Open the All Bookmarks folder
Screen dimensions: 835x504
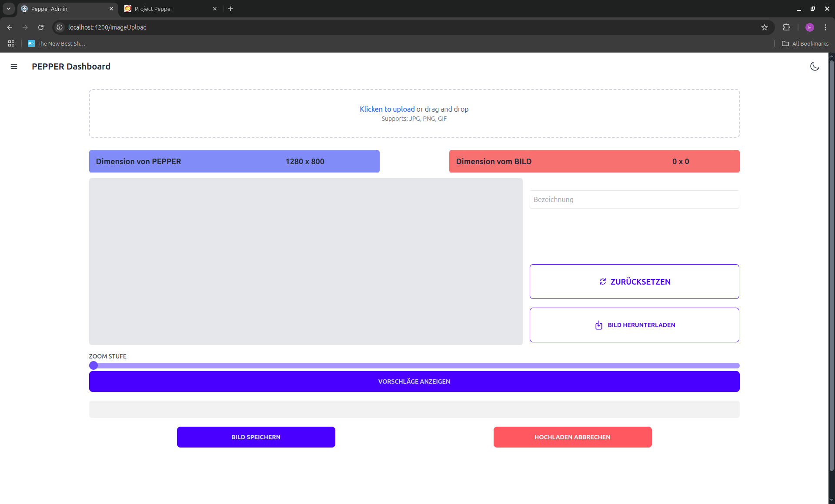tap(805, 43)
